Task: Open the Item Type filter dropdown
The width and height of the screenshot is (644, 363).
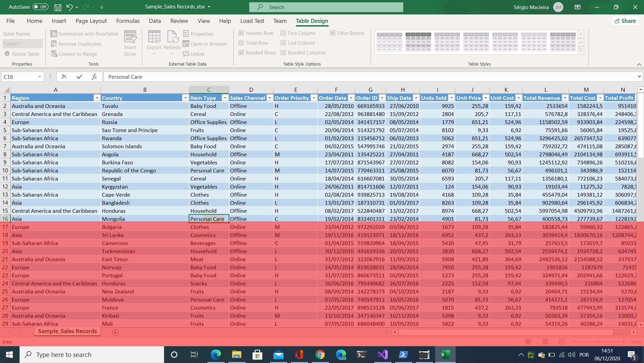Action: click(225, 98)
